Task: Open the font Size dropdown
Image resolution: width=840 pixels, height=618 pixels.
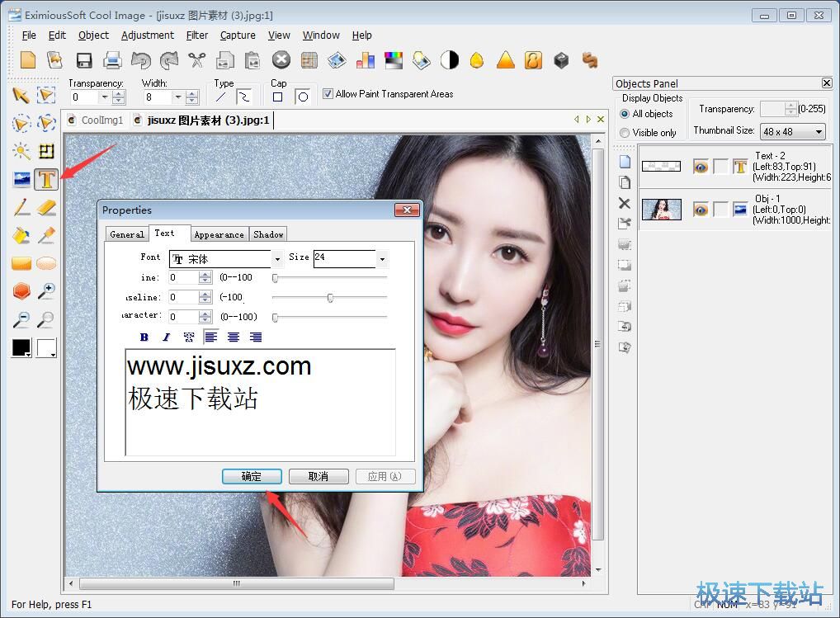Action: (381, 259)
